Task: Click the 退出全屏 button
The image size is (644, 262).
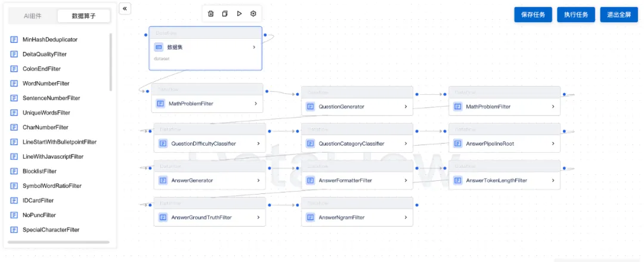Action: (619, 15)
